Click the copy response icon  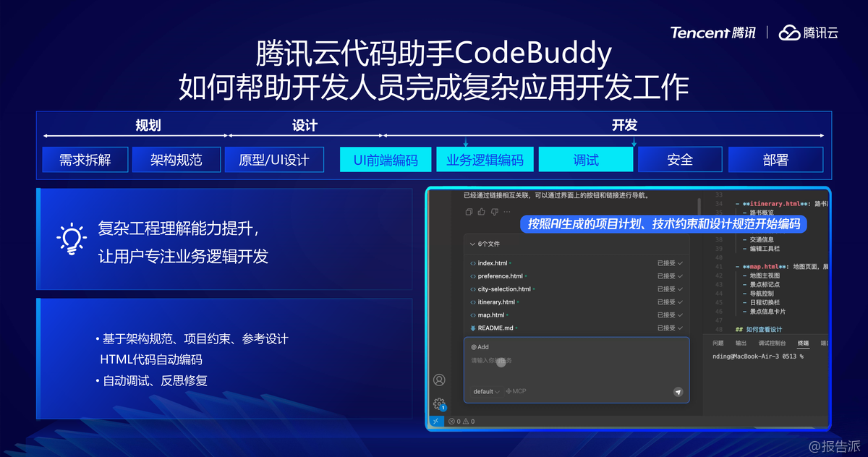point(469,212)
